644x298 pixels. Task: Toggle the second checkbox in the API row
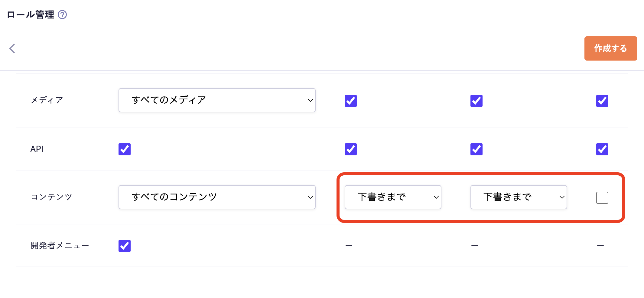[351, 149]
